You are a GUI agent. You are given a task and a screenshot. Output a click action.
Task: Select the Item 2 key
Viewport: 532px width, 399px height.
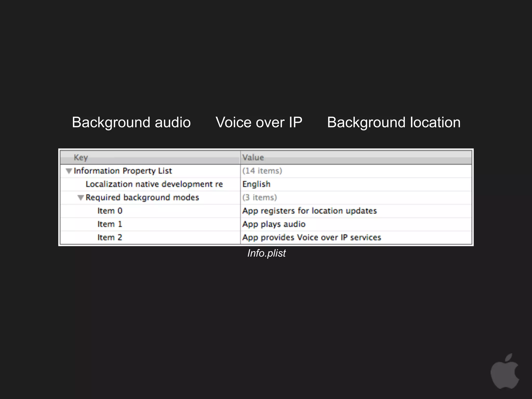[110, 237]
